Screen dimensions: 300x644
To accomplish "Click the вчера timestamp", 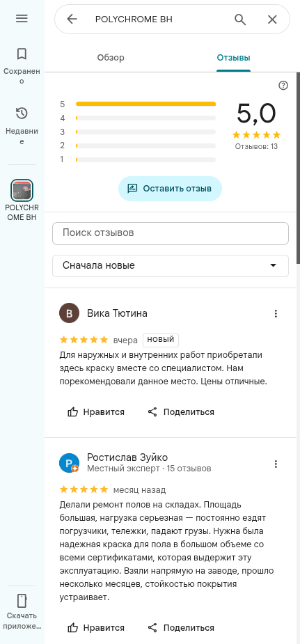I will 125,340.
